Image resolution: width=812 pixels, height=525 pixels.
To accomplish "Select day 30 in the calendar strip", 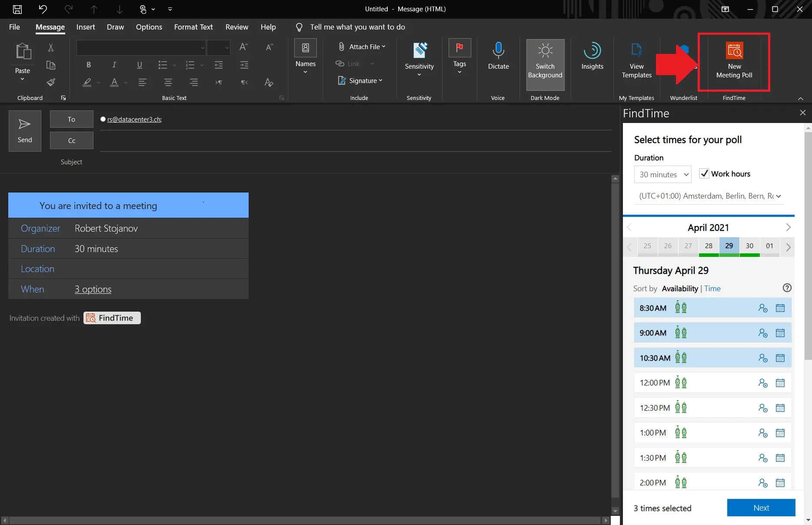I will (749, 246).
